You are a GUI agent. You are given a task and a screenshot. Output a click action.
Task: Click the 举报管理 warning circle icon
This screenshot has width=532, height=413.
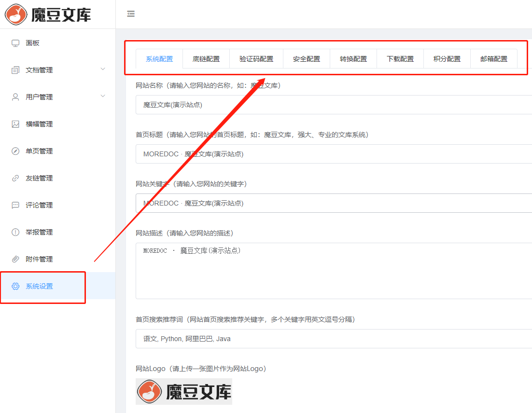(15, 232)
